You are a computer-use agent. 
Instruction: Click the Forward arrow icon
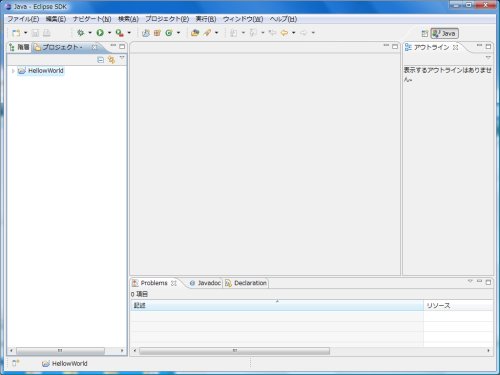(x=304, y=33)
